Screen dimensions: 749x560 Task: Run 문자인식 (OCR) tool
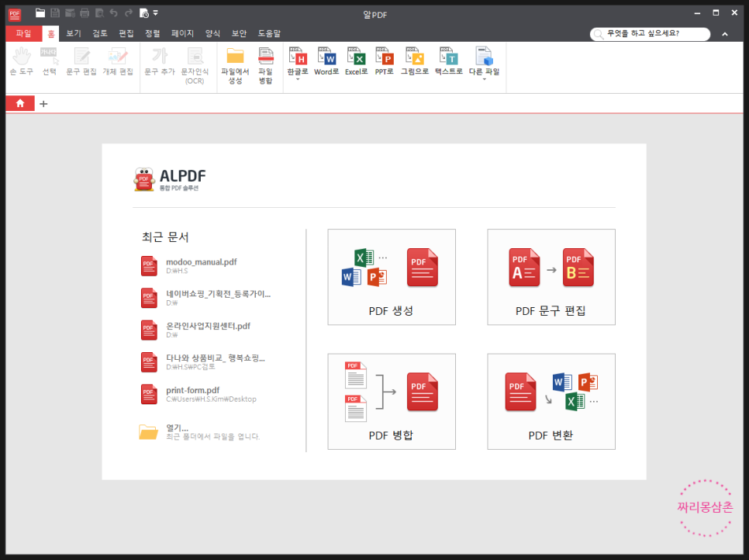coord(195,66)
